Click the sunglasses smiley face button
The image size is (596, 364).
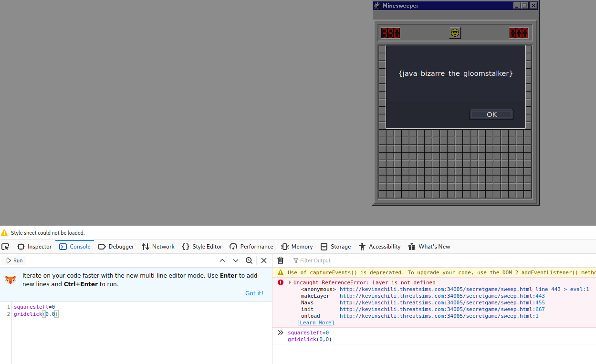[x=455, y=33]
